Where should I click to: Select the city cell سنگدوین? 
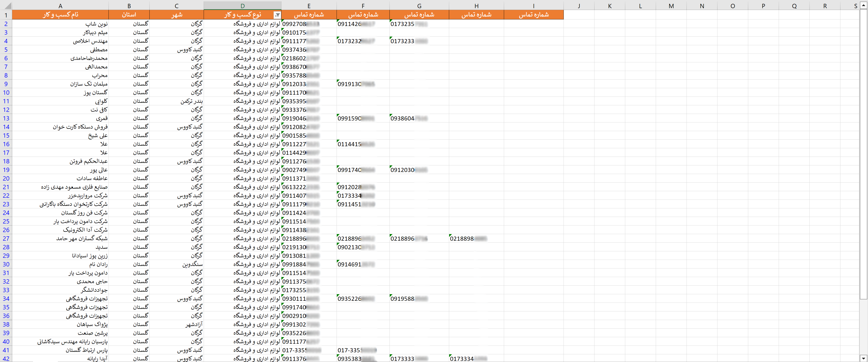tap(177, 264)
